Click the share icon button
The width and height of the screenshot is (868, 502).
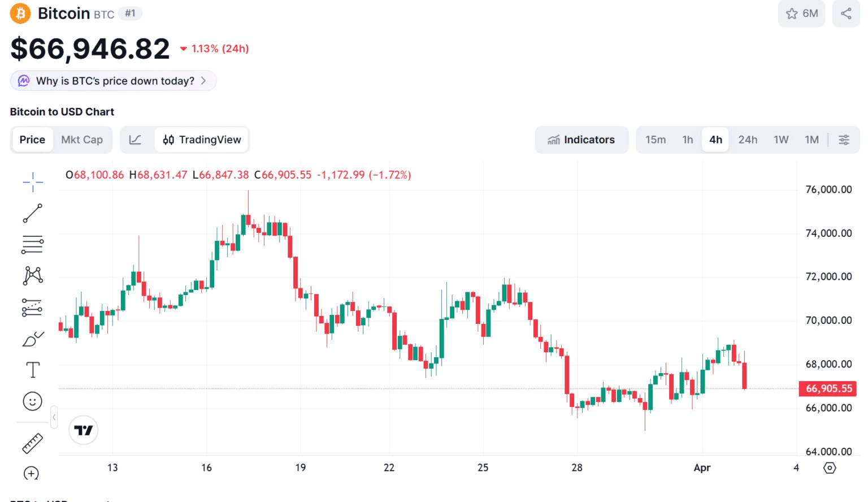click(846, 14)
